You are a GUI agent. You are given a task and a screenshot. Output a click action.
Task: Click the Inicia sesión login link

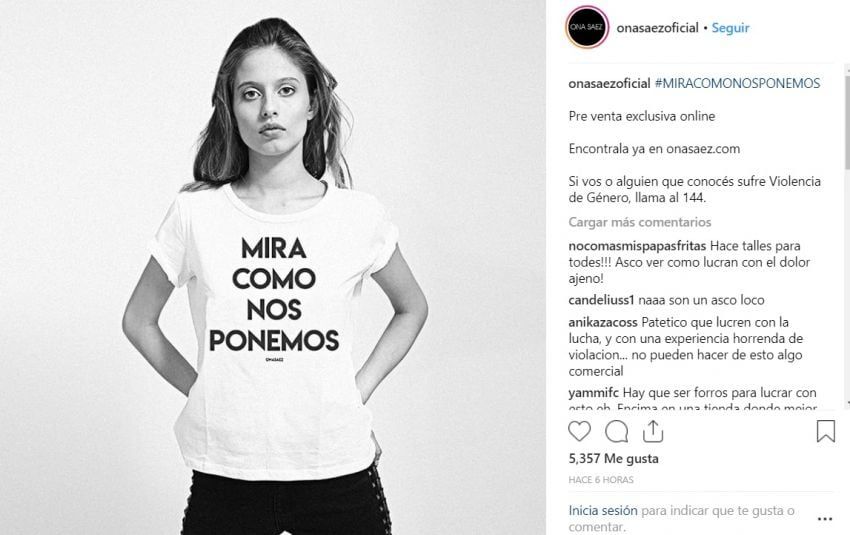(x=603, y=511)
